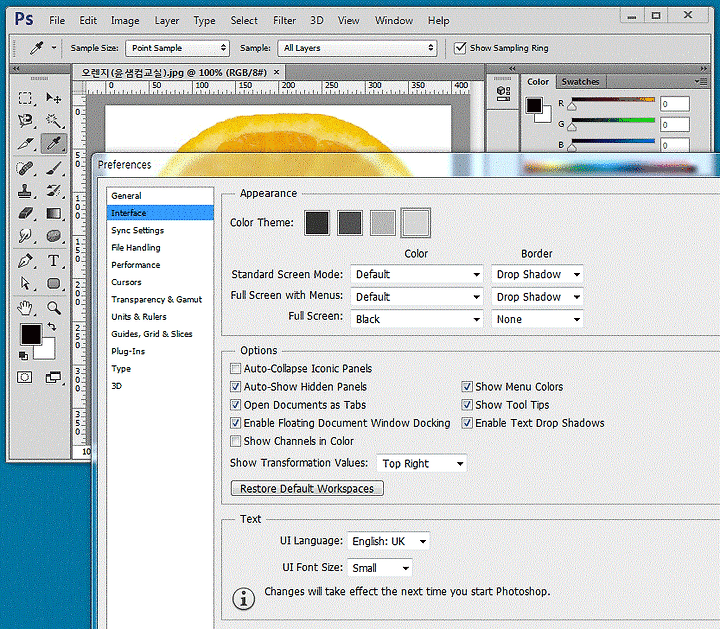Select the Healing Brush tool
This screenshot has width=720, height=629.
click(x=25, y=168)
